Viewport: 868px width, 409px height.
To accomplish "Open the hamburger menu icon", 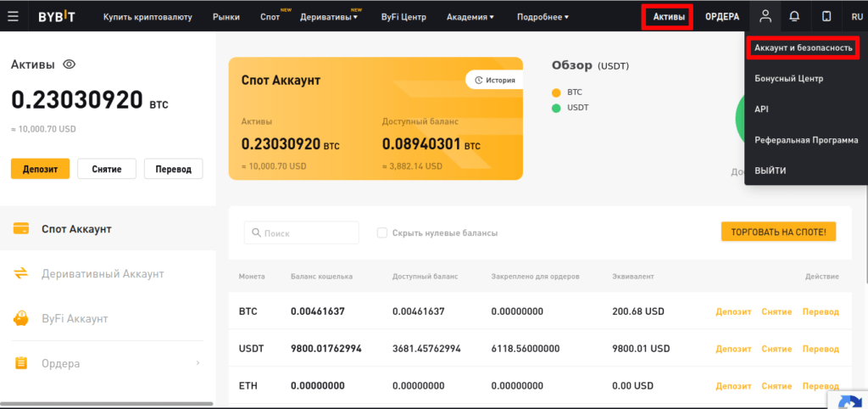I will point(13,16).
